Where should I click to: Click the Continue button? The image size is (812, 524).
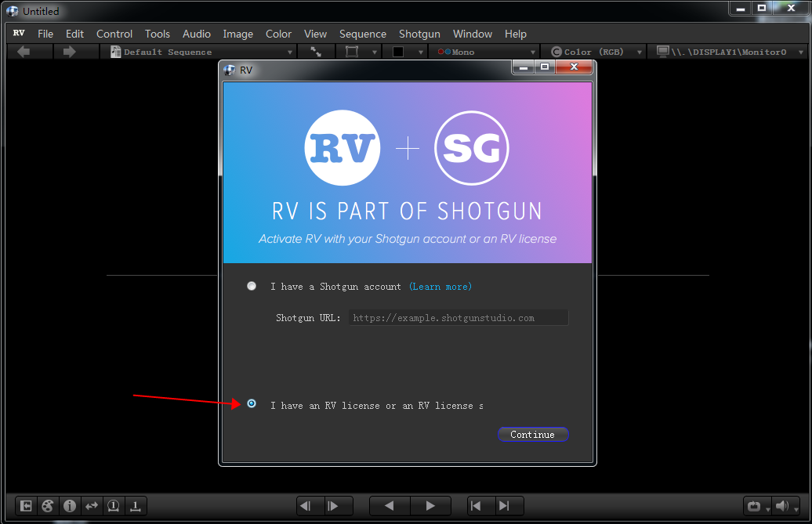tap(533, 435)
